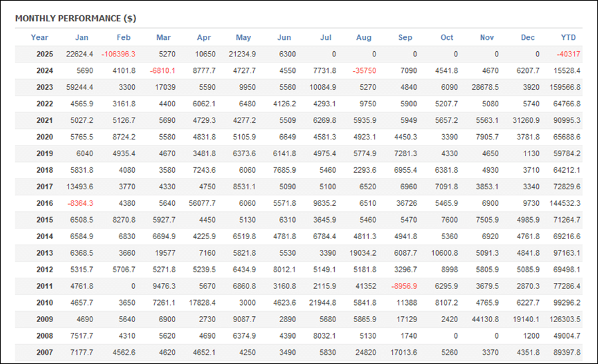
Task: Click the May column header
Action: (243, 37)
